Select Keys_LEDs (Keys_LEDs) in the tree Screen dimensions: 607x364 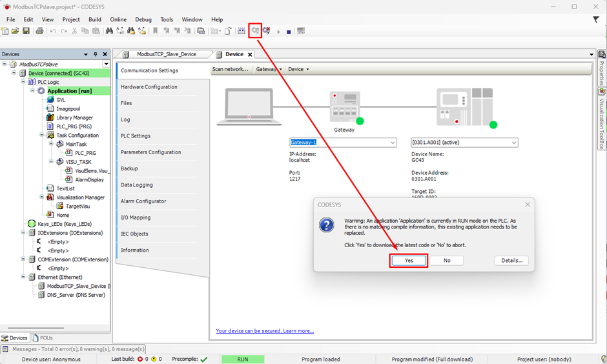(x=65, y=223)
